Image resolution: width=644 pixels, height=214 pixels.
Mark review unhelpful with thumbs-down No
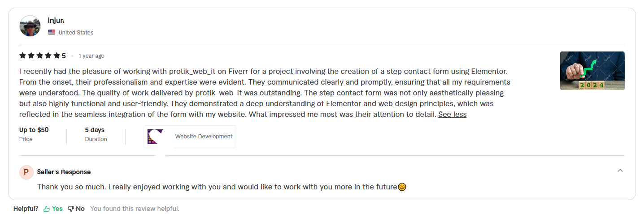pos(76,209)
